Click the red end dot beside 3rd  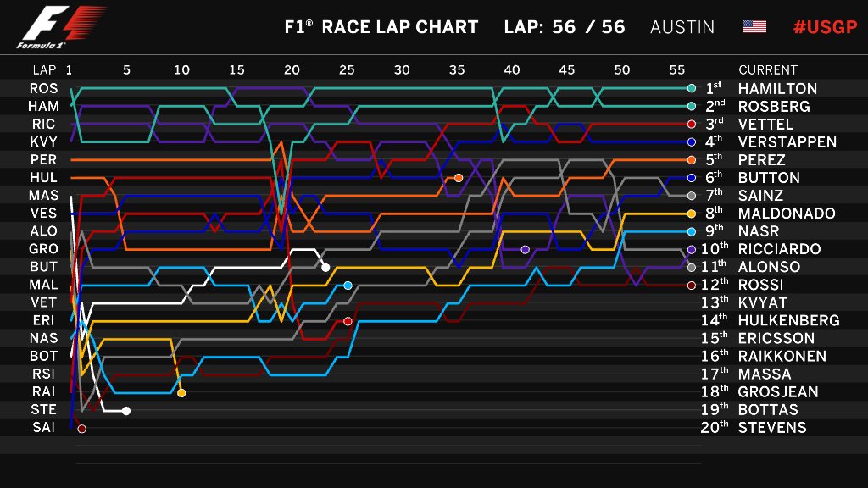(692, 124)
